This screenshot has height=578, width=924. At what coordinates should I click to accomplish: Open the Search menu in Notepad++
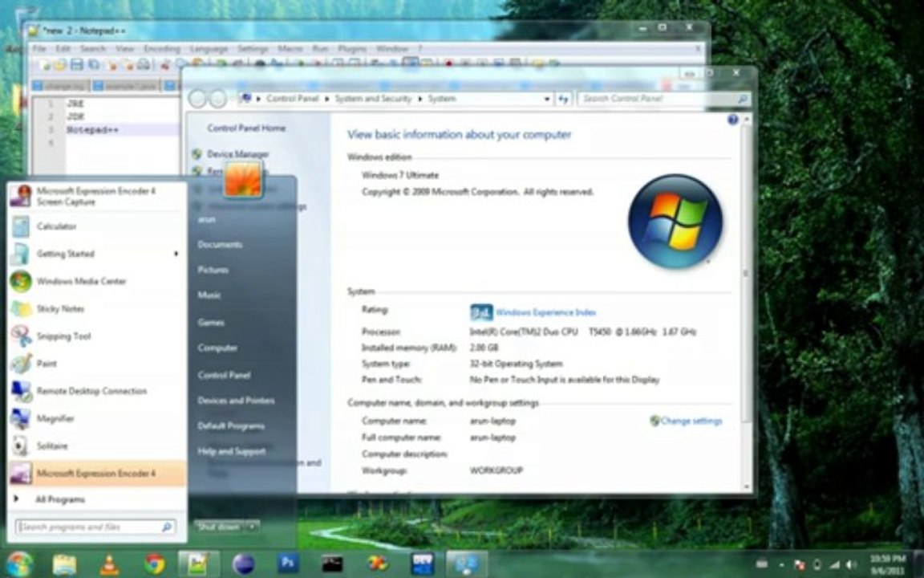[x=92, y=48]
